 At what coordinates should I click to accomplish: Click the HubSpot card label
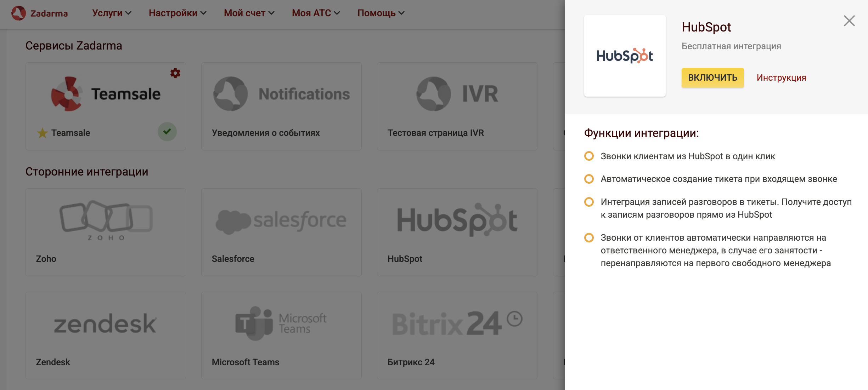pos(405,259)
